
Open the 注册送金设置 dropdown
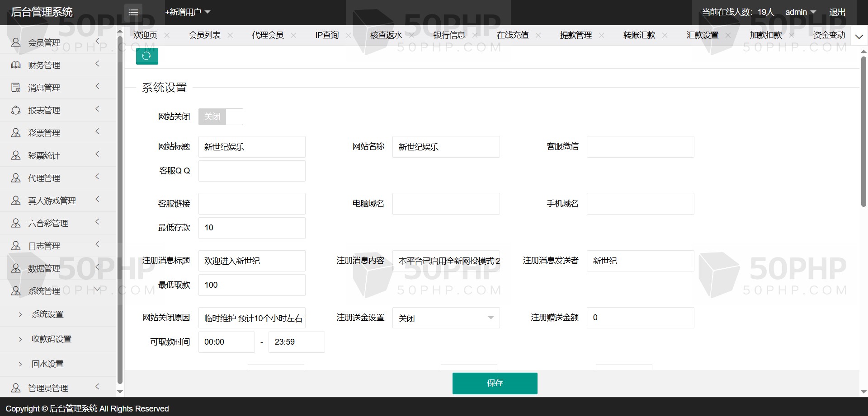[446, 318]
